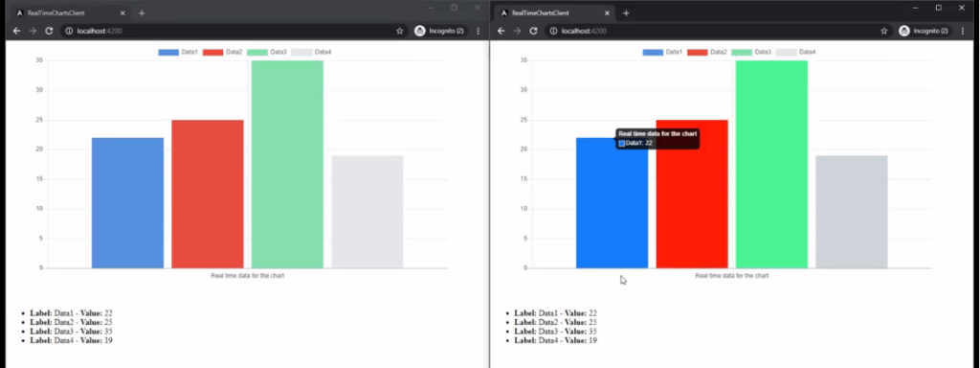The image size is (980, 368).
Task: Select RealTimeChartsClient tab in left window
Action: [x=71, y=13]
